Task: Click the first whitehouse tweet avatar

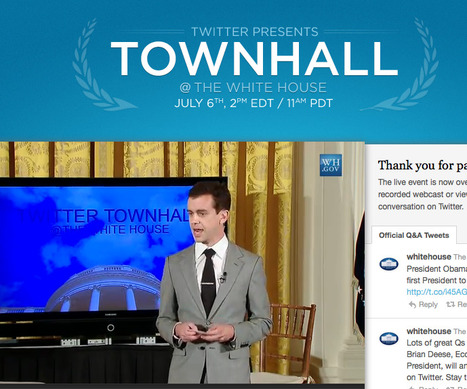Action: pyautogui.click(x=389, y=264)
